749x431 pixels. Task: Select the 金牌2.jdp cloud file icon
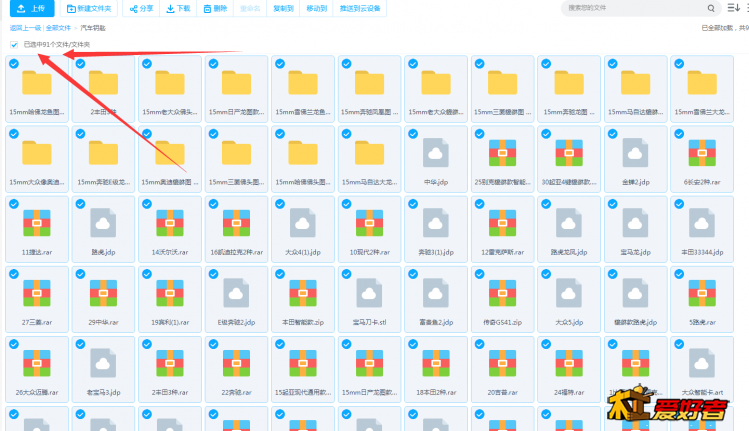(x=635, y=153)
